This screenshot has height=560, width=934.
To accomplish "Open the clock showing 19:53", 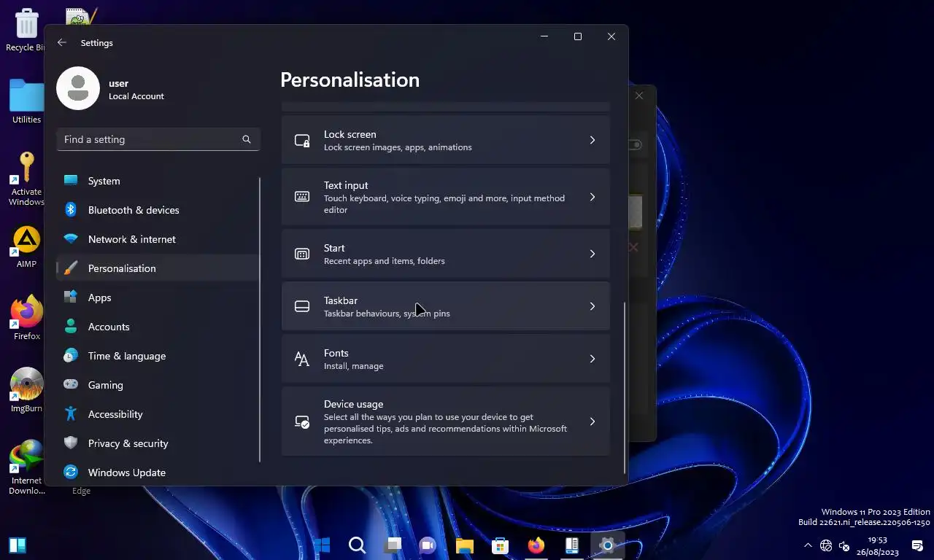I will coord(877,545).
